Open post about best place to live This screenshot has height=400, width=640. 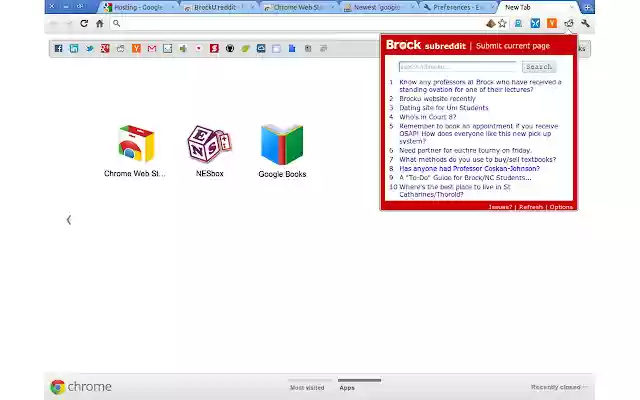tap(455, 191)
